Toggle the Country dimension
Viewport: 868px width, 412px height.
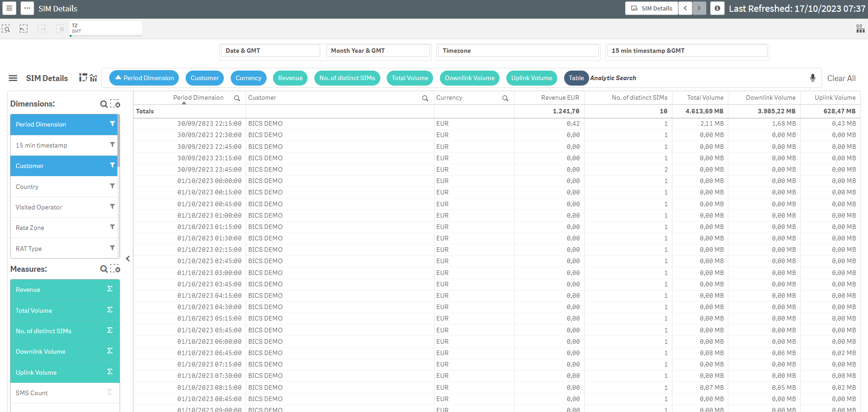tap(64, 187)
